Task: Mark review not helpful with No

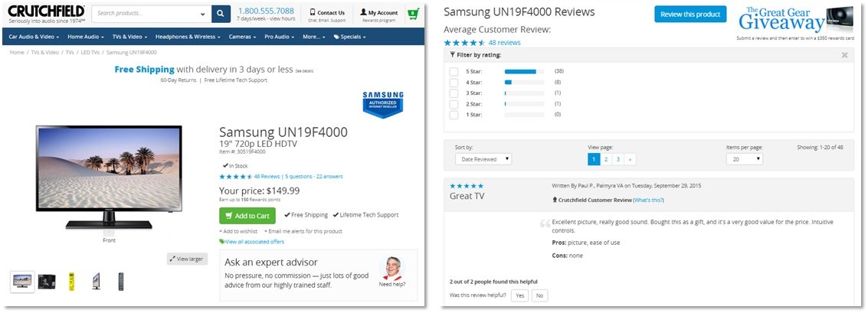Action: pos(540,295)
